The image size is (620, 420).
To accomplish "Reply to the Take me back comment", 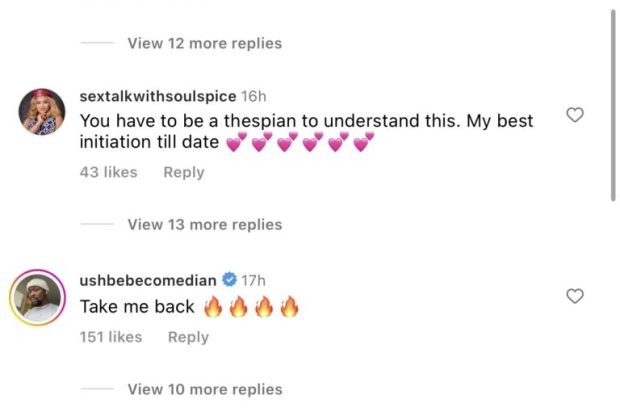I will click(188, 337).
